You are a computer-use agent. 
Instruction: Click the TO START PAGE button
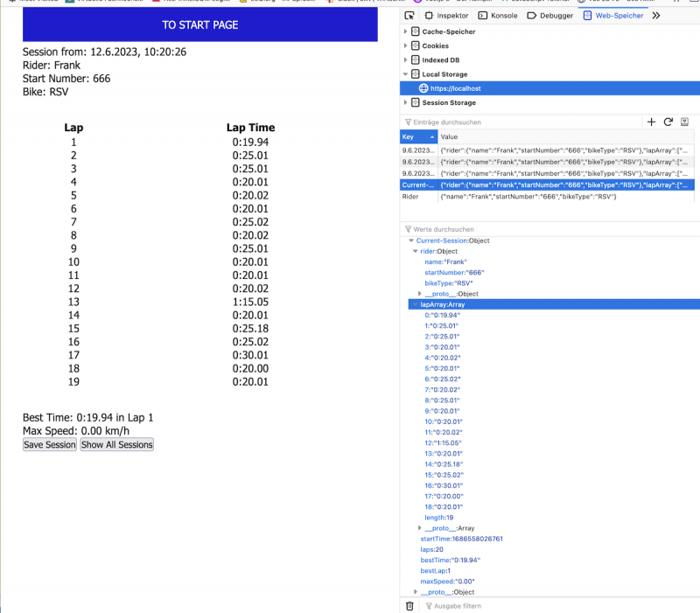(x=200, y=25)
